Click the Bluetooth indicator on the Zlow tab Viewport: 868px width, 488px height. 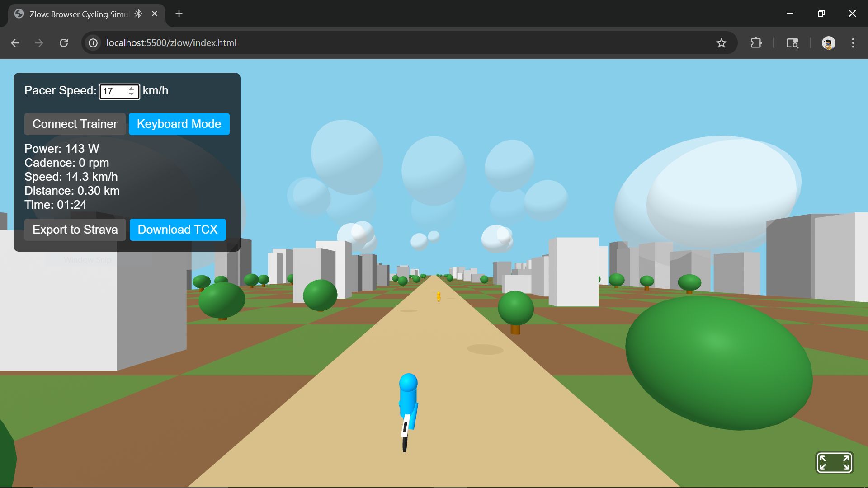tap(138, 14)
